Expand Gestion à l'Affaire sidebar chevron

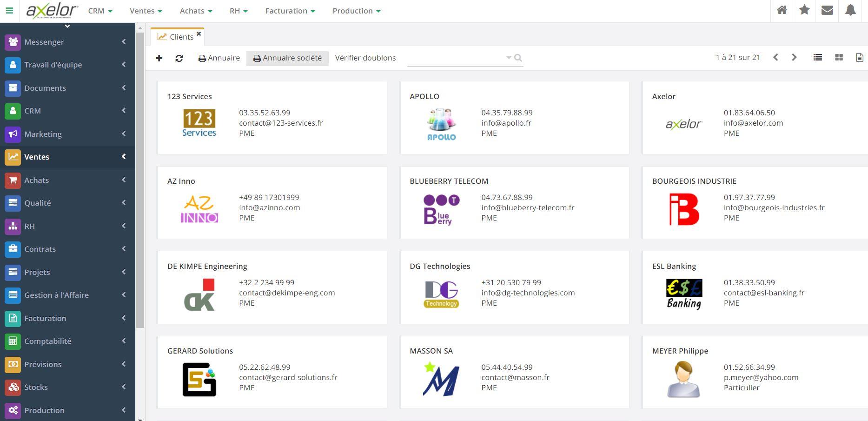pyautogui.click(x=124, y=294)
